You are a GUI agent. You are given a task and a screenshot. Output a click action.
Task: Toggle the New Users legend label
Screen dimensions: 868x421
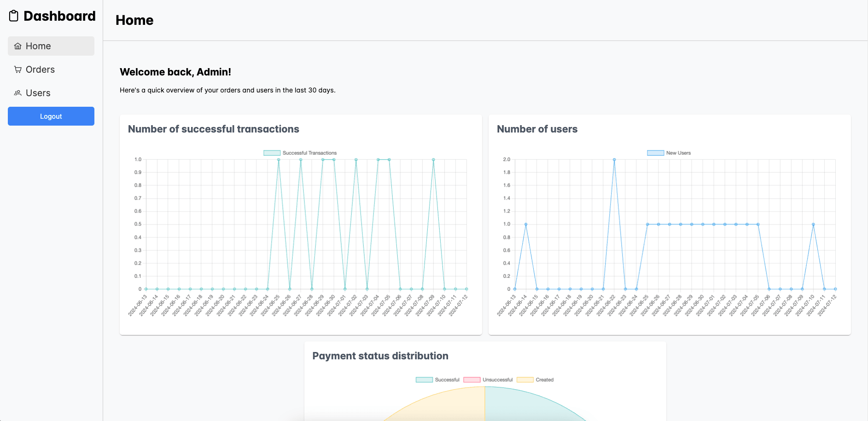point(678,152)
